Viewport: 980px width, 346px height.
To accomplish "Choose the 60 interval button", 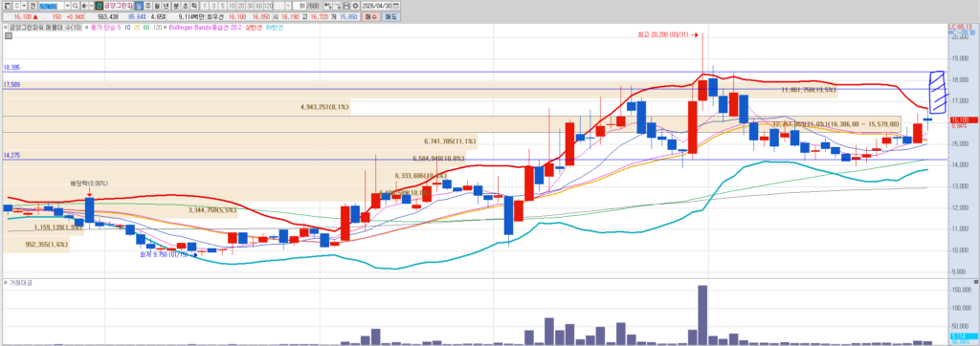I will pyautogui.click(x=259, y=6).
